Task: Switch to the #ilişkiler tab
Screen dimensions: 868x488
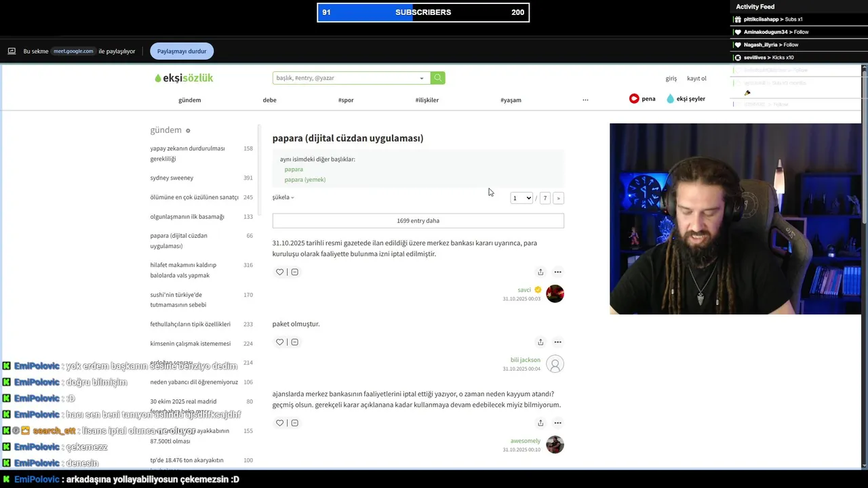Action: click(x=427, y=100)
